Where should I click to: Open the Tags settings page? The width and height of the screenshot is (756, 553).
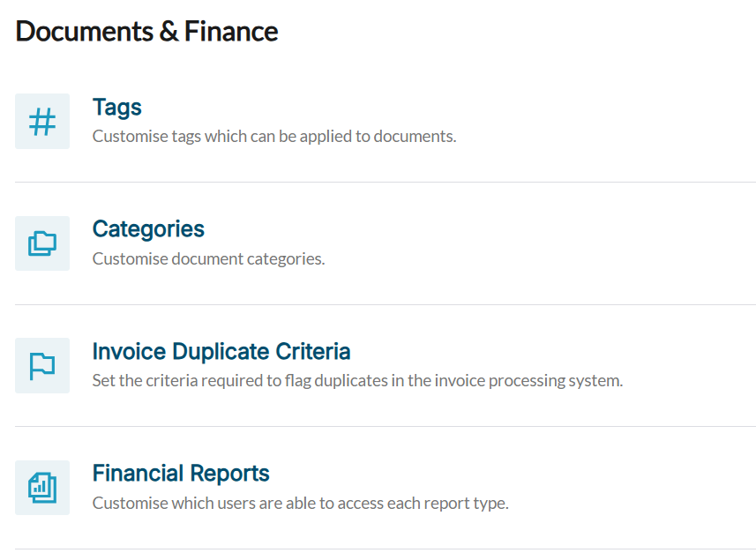116,107
